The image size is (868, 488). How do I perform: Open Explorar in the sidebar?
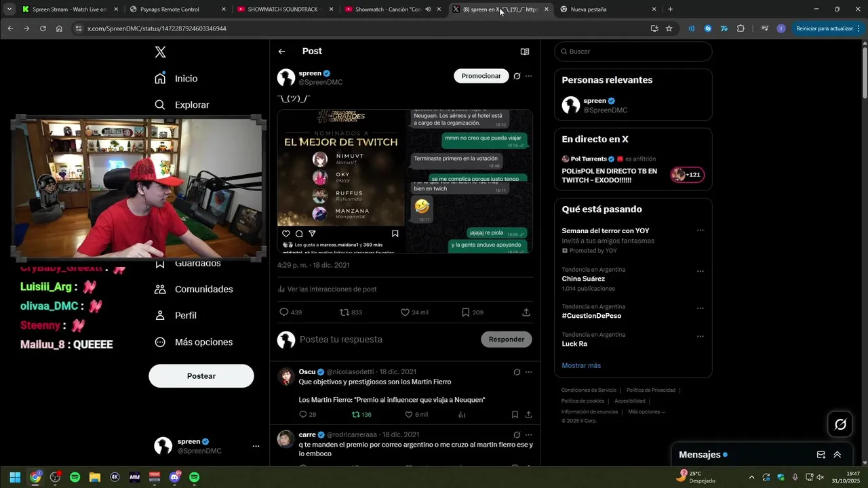182,105
